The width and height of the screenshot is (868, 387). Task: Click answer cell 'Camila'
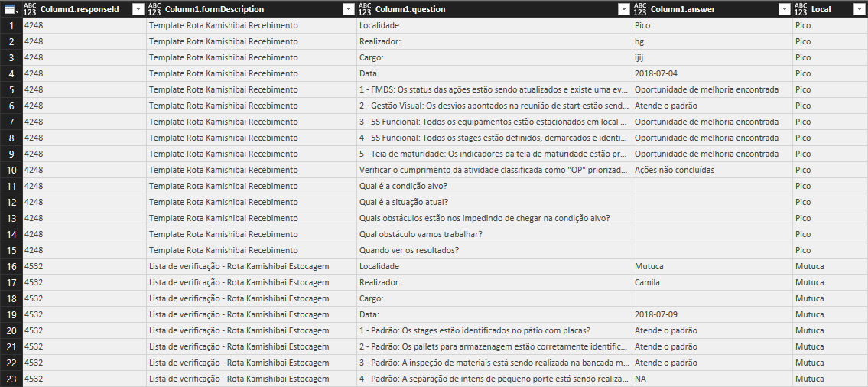click(x=712, y=282)
